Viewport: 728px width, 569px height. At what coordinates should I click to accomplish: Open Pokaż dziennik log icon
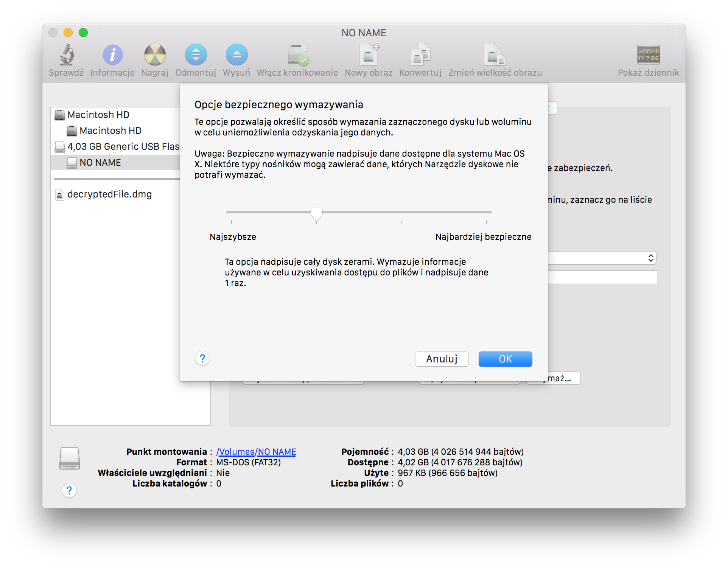648,55
